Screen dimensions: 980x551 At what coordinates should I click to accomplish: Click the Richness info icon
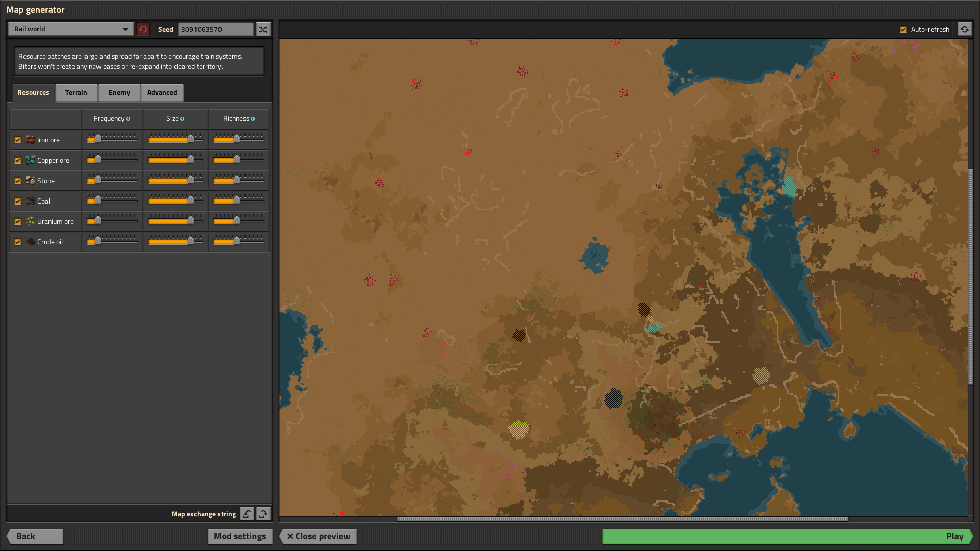tap(253, 119)
